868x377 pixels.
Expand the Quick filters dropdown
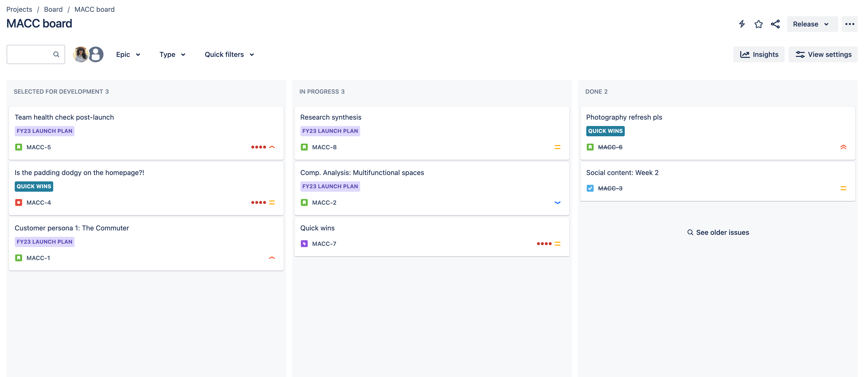click(229, 54)
